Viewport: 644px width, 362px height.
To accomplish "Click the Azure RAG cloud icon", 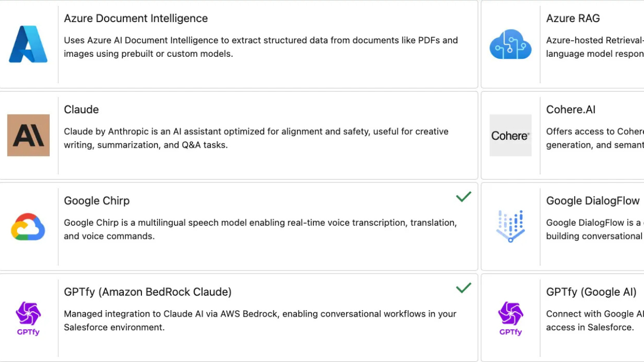I will [510, 44].
